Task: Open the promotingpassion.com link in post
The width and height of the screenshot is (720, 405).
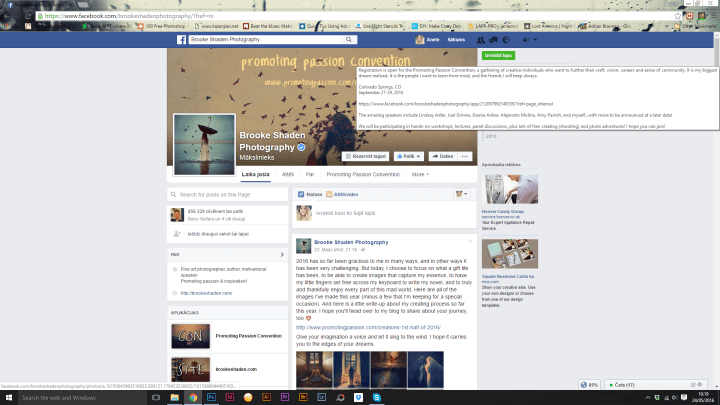Action: click(355, 327)
